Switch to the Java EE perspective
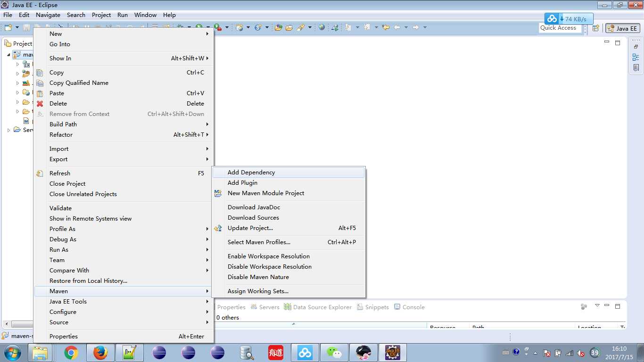The width and height of the screenshot is (644, 362). point(623,28)
